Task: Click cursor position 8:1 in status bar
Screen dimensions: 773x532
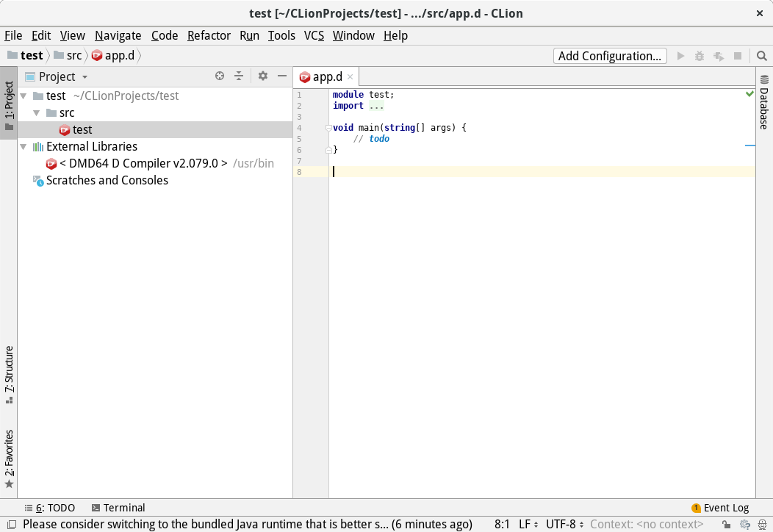Action: click(x=502, y=524)
